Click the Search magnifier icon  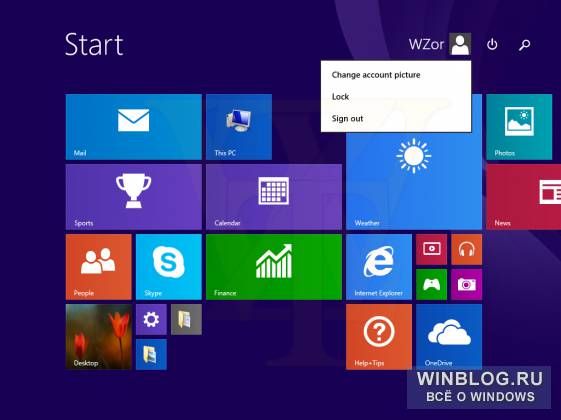click(525, 45)
